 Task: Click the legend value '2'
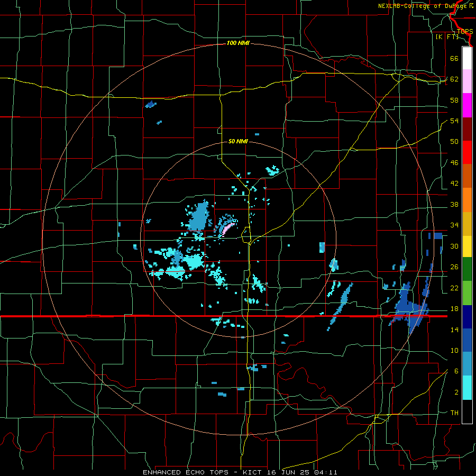click(456, 392)
